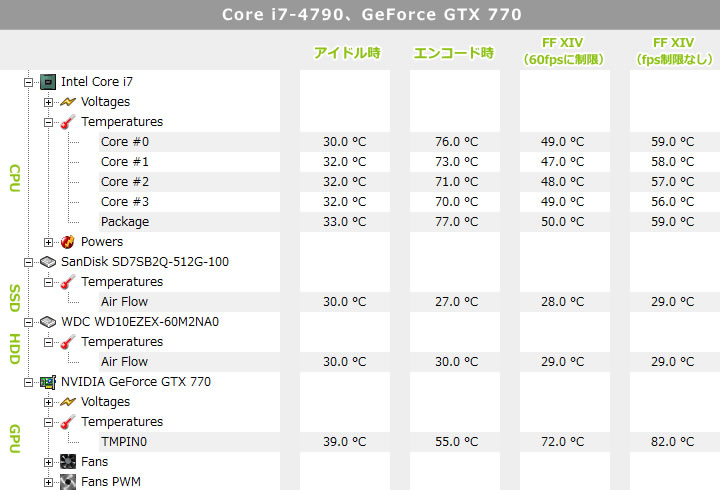Expand the Powers node
Image resolution: width=720 pixels, height=490 pixels.
pos(48,242)
